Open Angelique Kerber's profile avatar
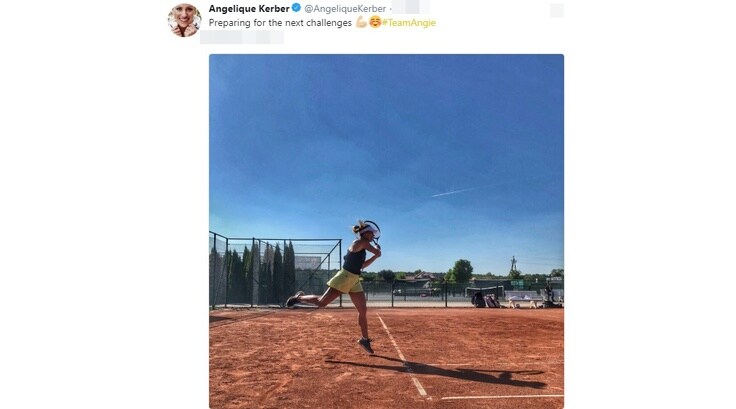 [x=184, y=20]
